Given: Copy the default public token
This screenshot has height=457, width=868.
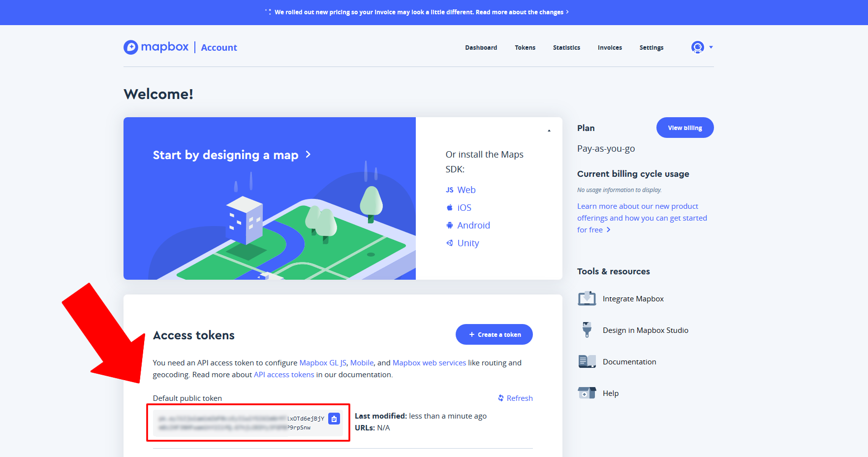Looking at the screenshot, I should pos(334,419).
